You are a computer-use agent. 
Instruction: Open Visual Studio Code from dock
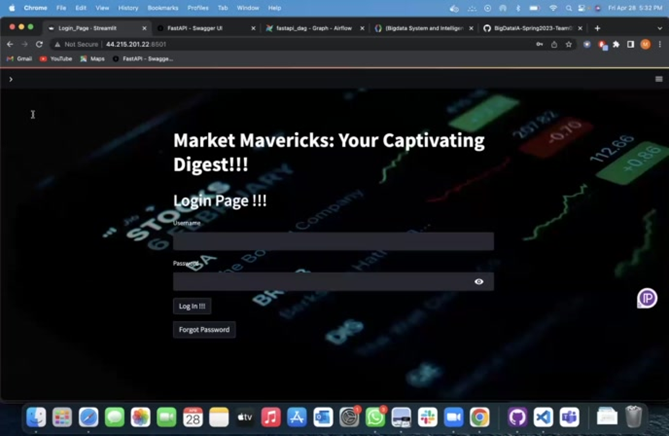[543, 417]
